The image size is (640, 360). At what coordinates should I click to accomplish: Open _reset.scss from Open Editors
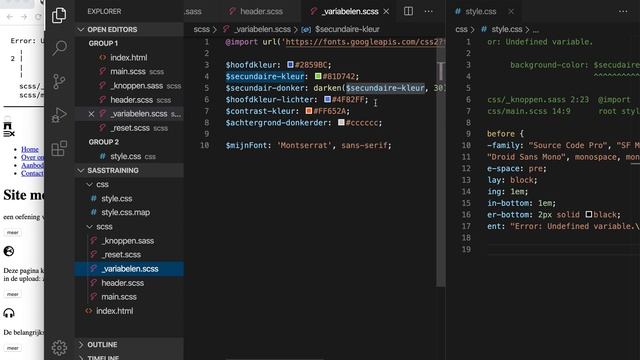pos(129,128)
